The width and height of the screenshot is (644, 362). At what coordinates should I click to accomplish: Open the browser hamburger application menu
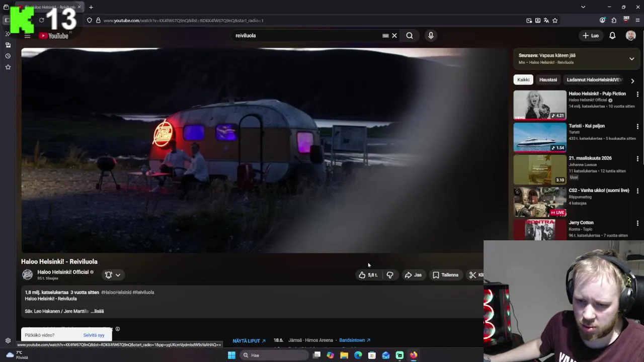pos(637,21)
